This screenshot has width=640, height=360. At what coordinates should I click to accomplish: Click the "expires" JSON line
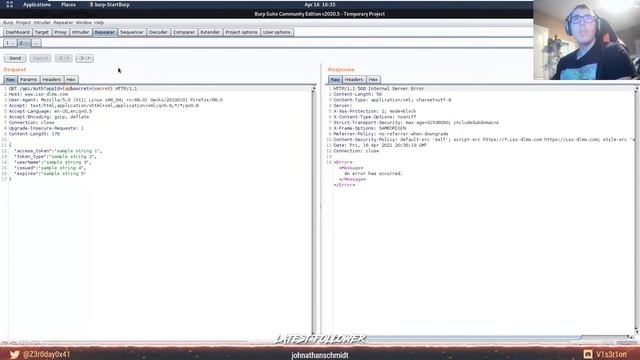(50, 173)
